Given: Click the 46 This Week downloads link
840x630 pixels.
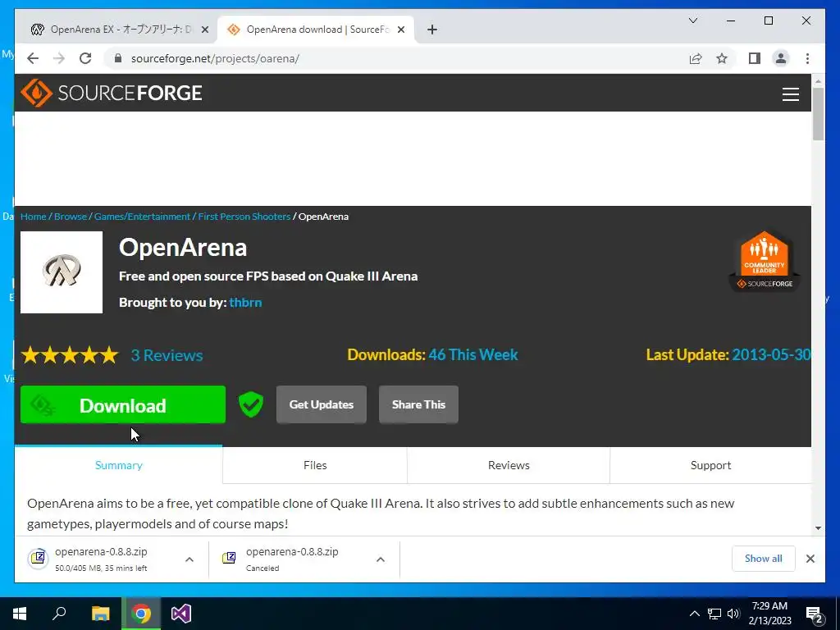Looking at the screenshot, I should click(x=473, y=354).
